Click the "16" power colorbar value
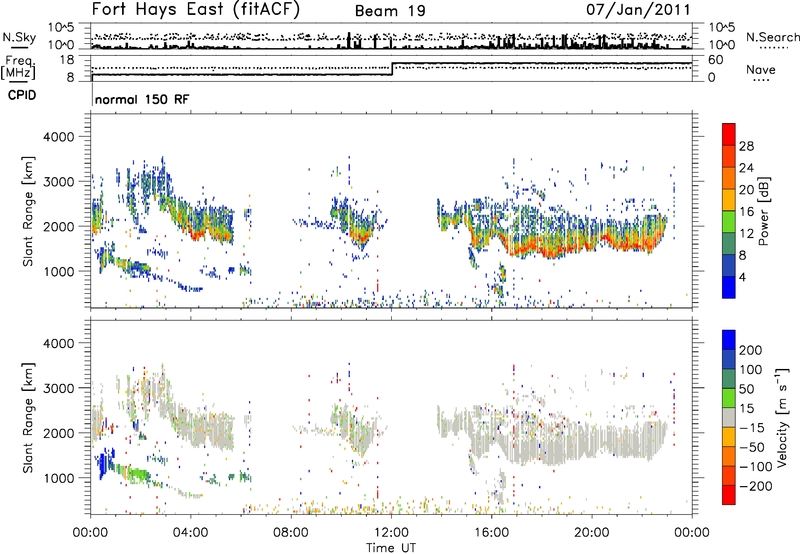This screenshot has width=800, height=554. click(x=746, y=212)
